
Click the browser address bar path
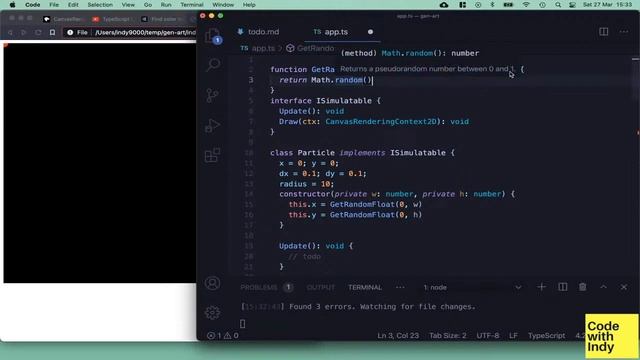point(145,32)
